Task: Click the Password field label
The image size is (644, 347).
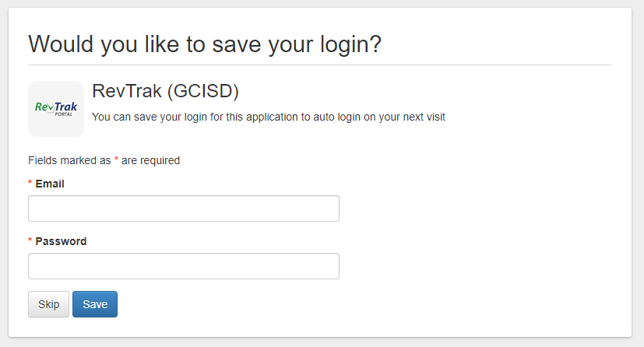Action: tap(61, 241)
